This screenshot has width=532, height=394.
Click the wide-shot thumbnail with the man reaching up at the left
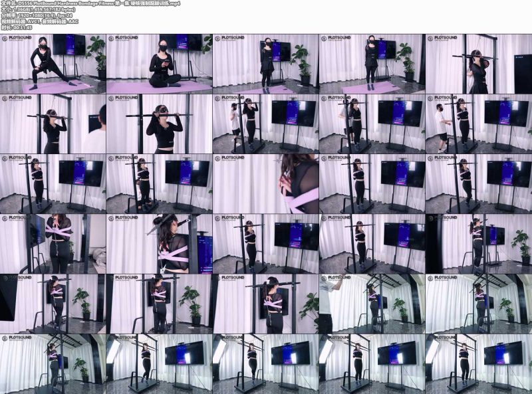click(372, 304)
